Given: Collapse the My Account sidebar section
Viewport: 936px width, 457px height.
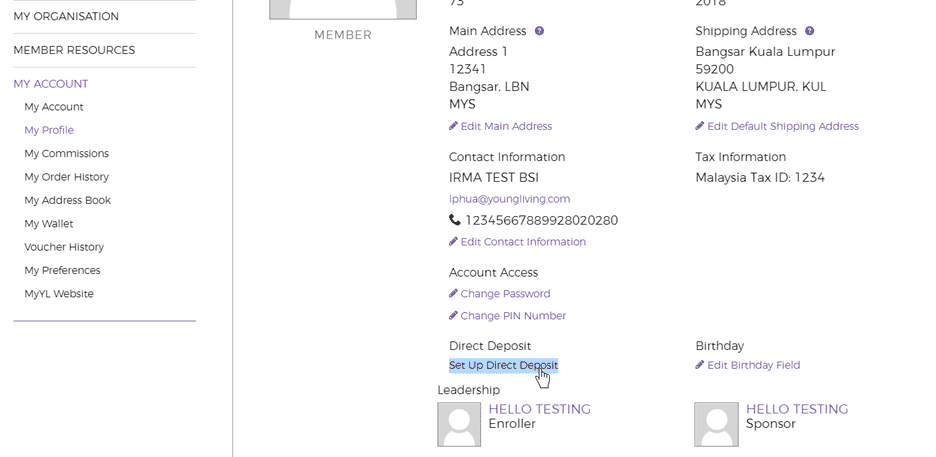Looking at the screenshot, I should point(51,84).
